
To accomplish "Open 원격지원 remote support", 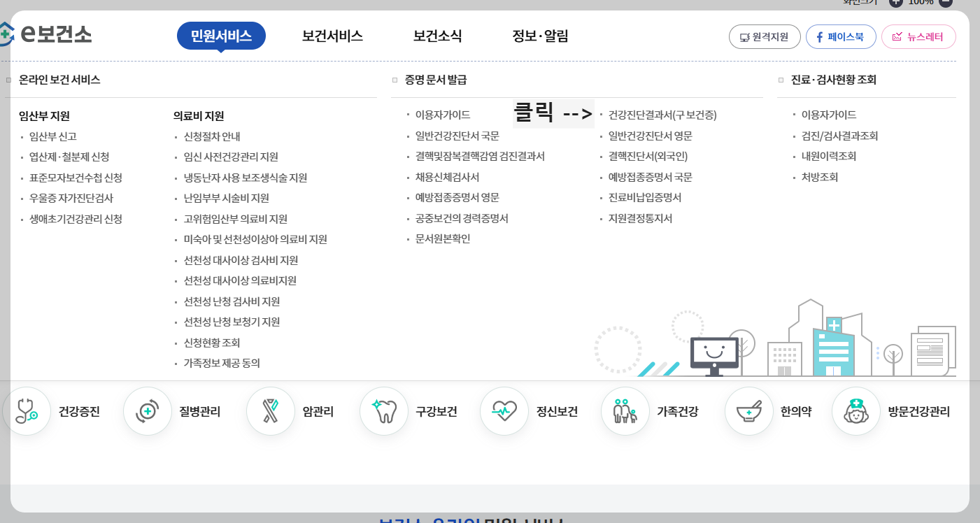I will click(765, 36).
